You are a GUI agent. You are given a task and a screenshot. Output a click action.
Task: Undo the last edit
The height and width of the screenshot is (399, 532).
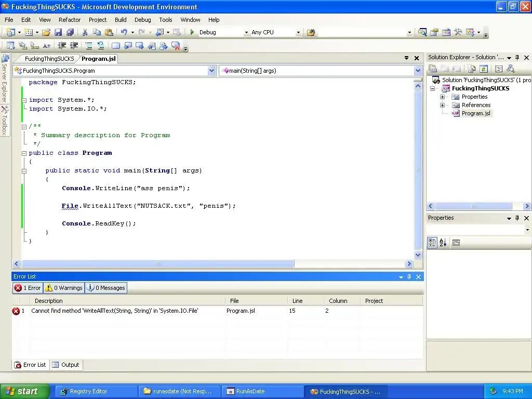pyautogui.click(x=124, y=32)
